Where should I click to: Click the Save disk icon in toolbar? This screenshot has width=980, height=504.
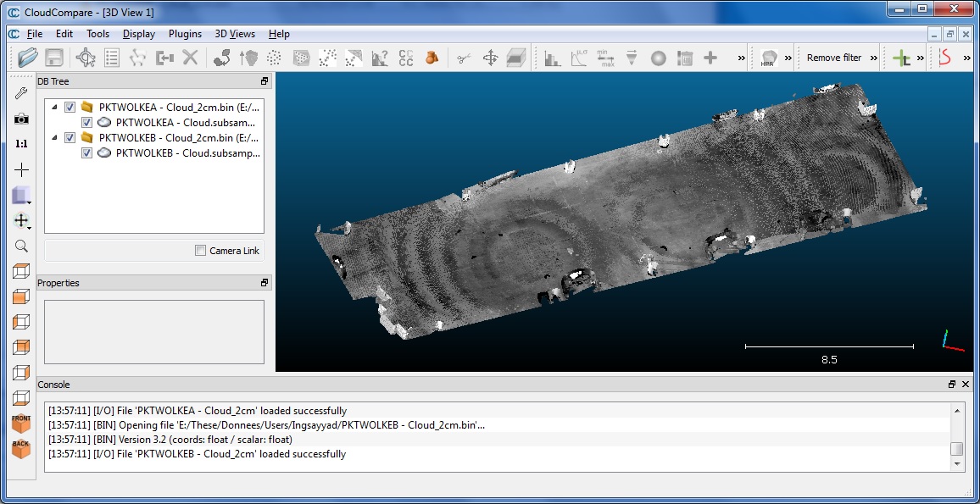(54, 58)
